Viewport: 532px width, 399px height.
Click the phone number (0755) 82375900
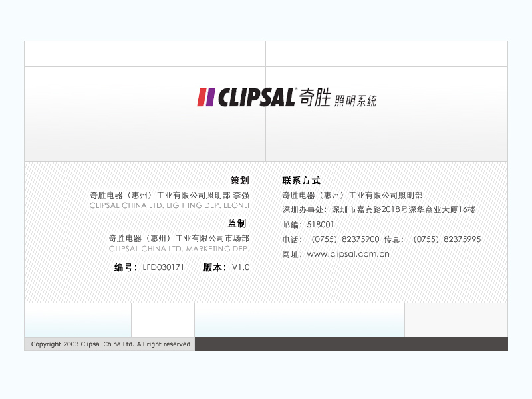[345, 239]
